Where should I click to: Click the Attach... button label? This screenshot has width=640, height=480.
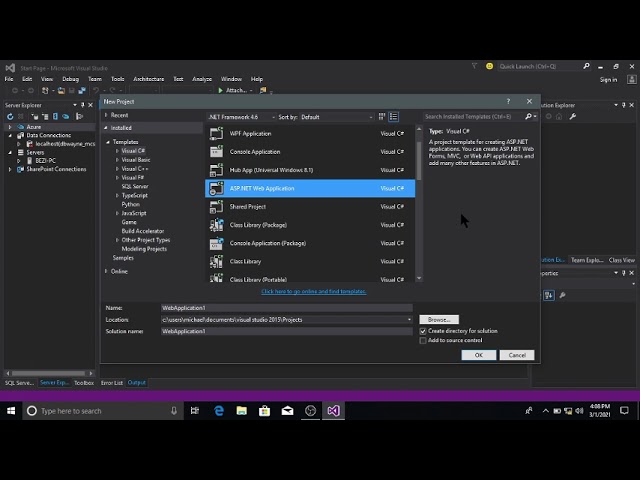(236, 90)
